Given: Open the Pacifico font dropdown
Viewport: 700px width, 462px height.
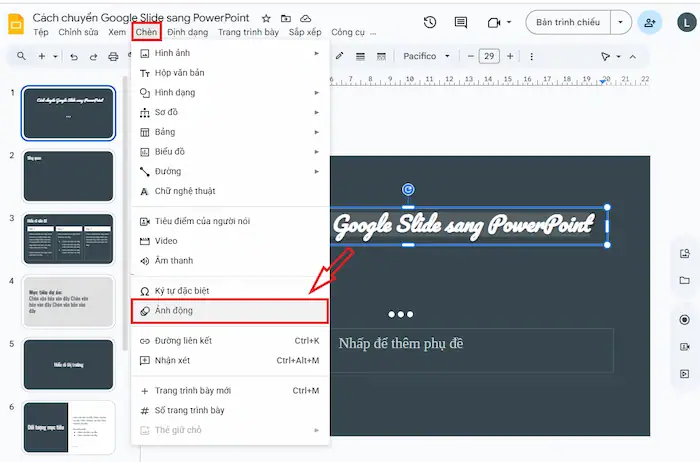Looking at the screenshot, I should (426, 57).
